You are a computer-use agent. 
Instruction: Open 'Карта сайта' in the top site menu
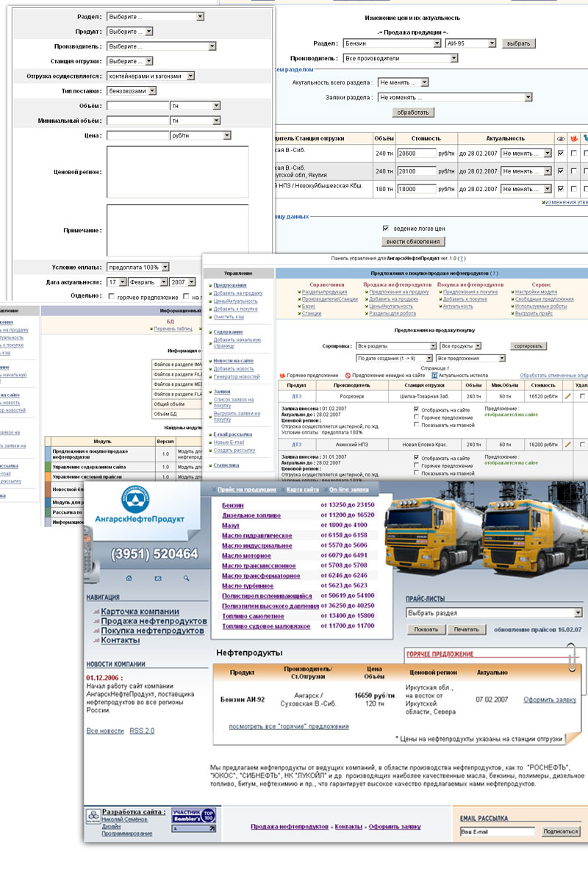[x=302, y=490]
